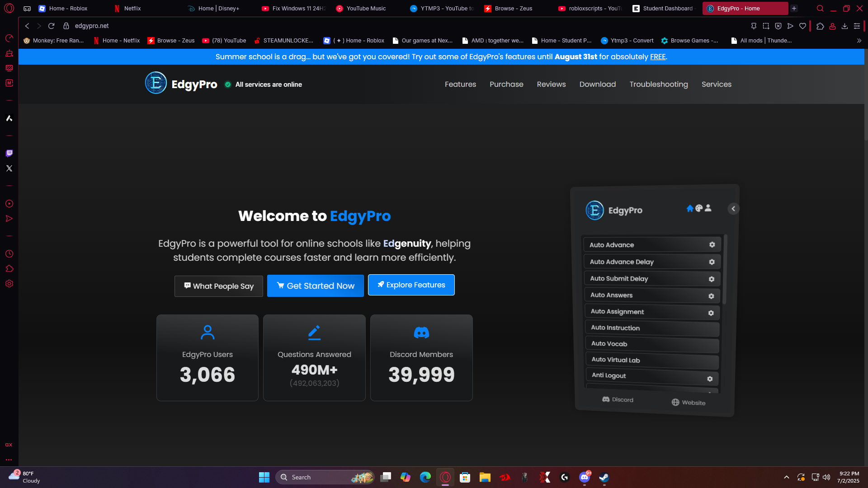The width and height of the screenshot is (868, 488).
Task: Open the sidebar three-dots setup menu
Action: pyautogui.click(x=9, y=460)
